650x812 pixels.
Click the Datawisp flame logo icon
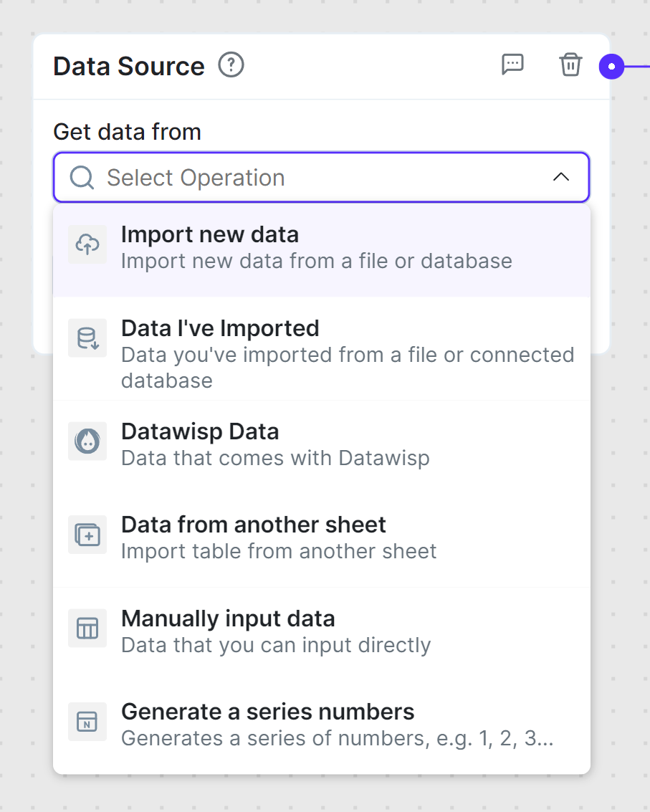click(x=87, y=441)
